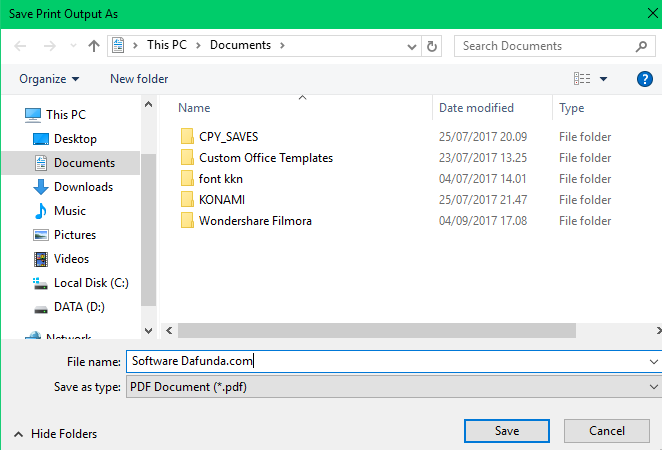Image resolution: width=662 pixels, height=450 pixels.
Task: Click the search magnifier icon
Action: [x=642, y=46]
